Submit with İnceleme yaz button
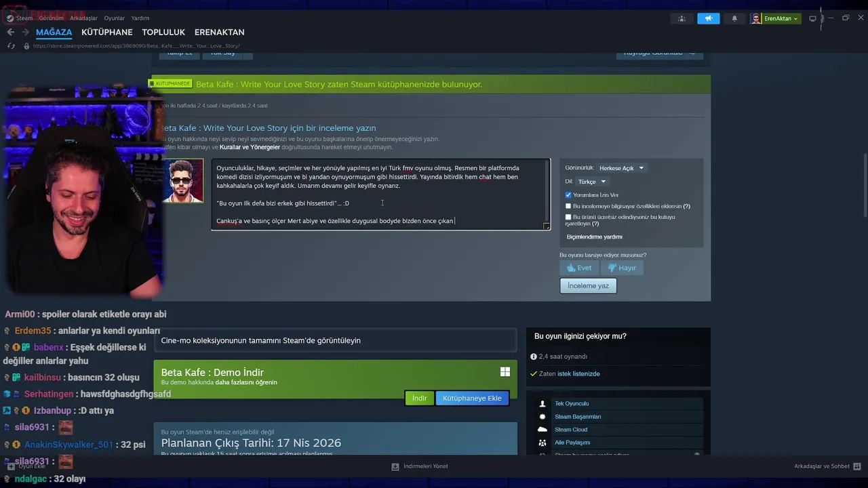Viewport: 868px width, 488px height. click(x=588, y=285)
